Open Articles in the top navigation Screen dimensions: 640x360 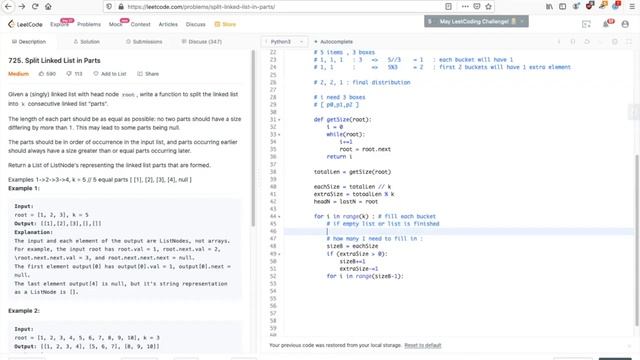168,24
